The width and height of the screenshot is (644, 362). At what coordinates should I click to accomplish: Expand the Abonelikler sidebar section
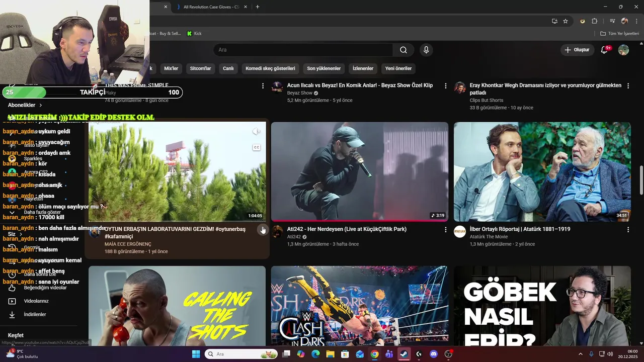pyautogui.click(x=25, y=105)
